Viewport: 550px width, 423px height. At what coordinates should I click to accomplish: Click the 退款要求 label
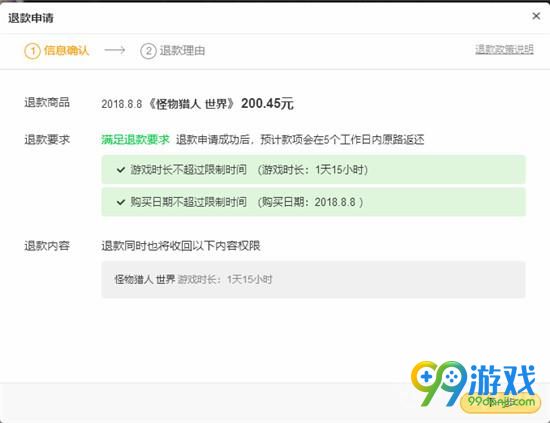click(47, 140)
